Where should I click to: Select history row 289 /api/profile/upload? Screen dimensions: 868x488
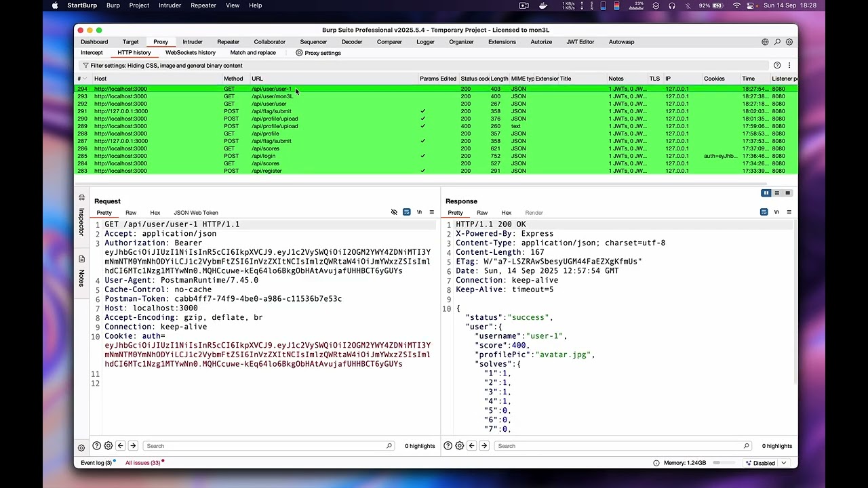point(436,126)
